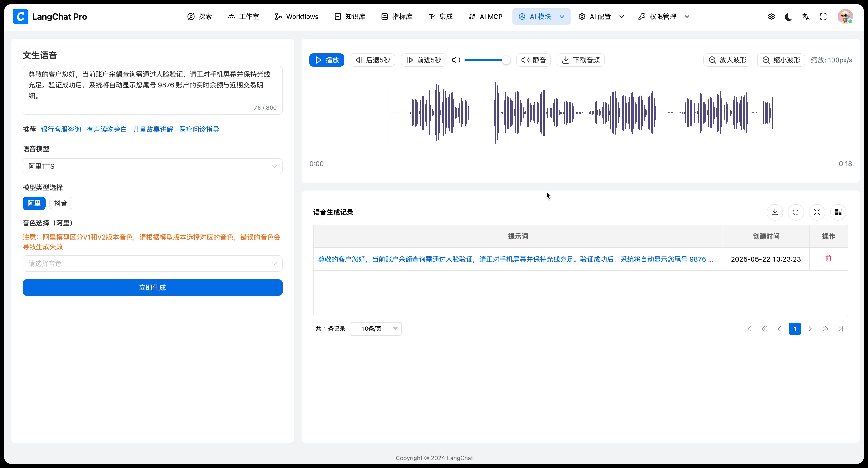Download audio via 下载音频

581,60
